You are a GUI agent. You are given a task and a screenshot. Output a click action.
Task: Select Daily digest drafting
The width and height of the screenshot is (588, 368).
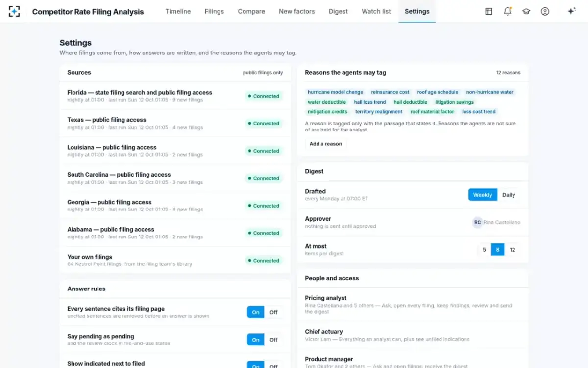pos(509,195)
